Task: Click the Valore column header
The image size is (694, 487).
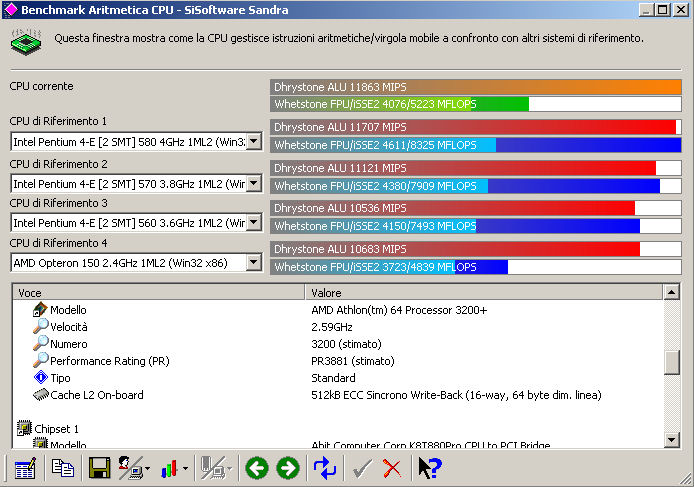Action: click(x=484, y=293)
